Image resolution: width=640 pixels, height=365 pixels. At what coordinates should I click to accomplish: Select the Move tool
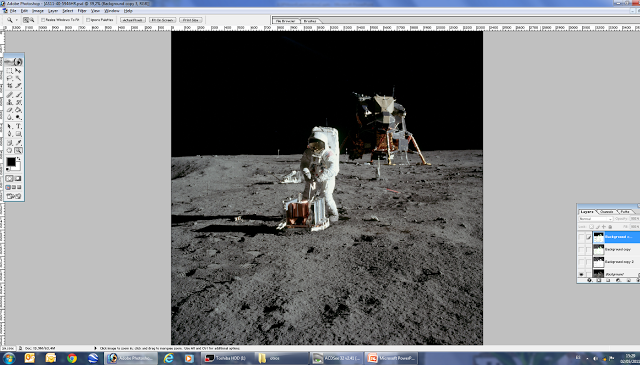point(18,71)
